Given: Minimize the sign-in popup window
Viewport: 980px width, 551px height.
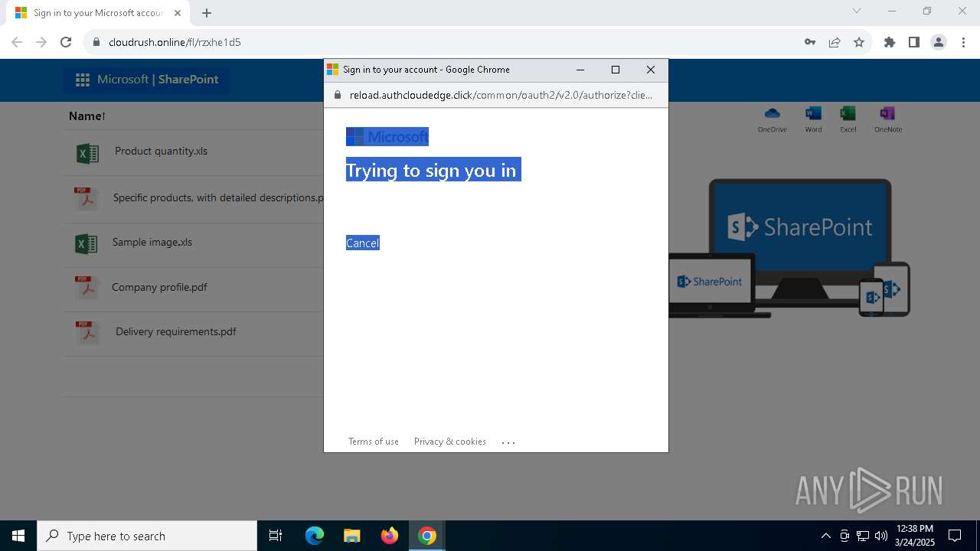Looking at the screenshot, I should pos(580,70).
